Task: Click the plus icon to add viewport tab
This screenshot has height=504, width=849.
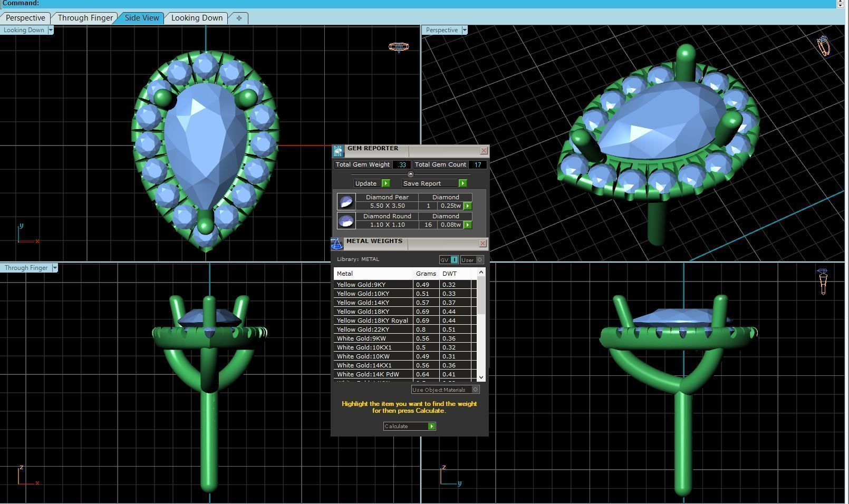Action: (239, 18)
